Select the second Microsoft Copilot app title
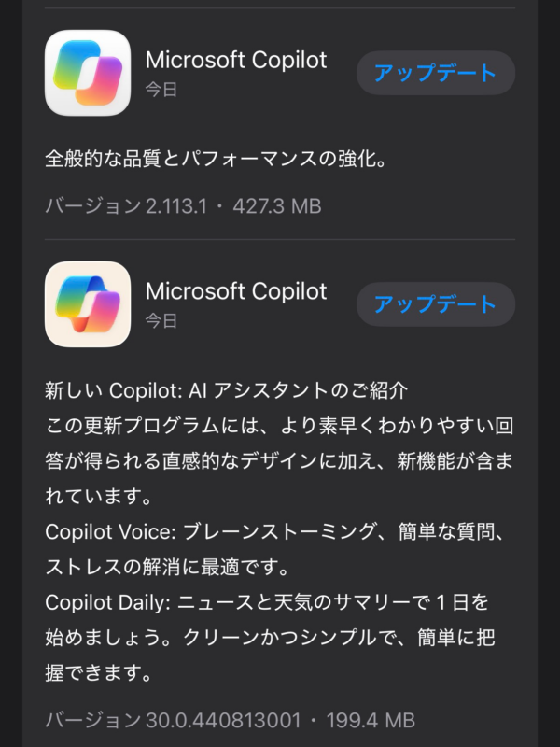Image resolution: width=560 pixels, height=747 pixels. [236, 291]
